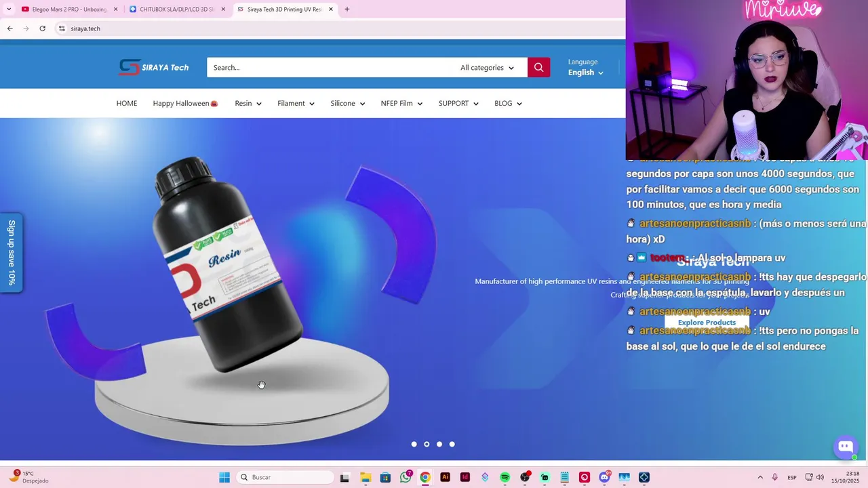The height and width of the screenshot is (488, 868).
Task: Open the chat bubble widget
Action: 845,447
